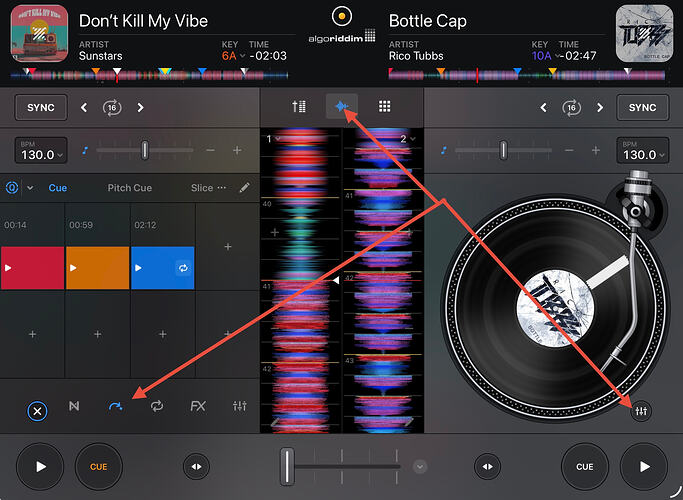Show more pad modes via three dots
This screenshot has width=683, height=500.
pos(222,188)
